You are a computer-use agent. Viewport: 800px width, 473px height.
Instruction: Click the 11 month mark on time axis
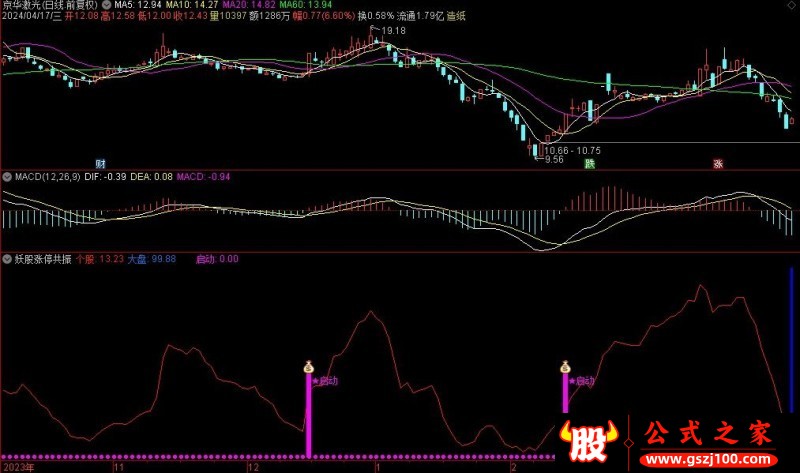[x=118, y=467]
